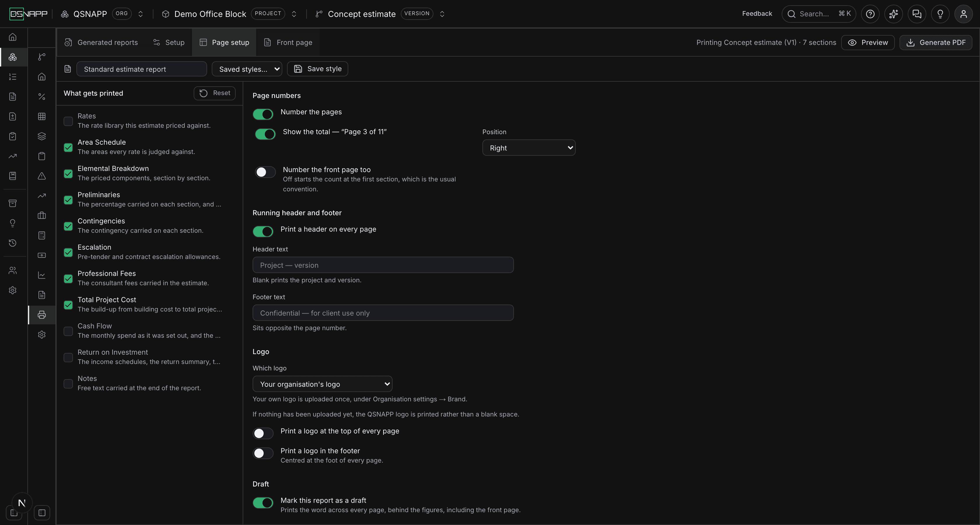
Task: Expand the Concept estimate version switcher
Action: [442, 14]
